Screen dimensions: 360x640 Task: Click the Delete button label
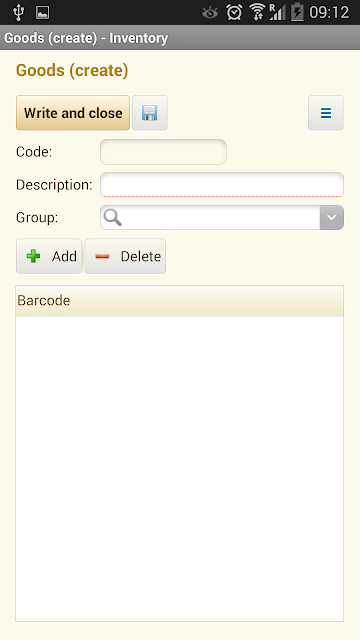click(x=141, y=256)
